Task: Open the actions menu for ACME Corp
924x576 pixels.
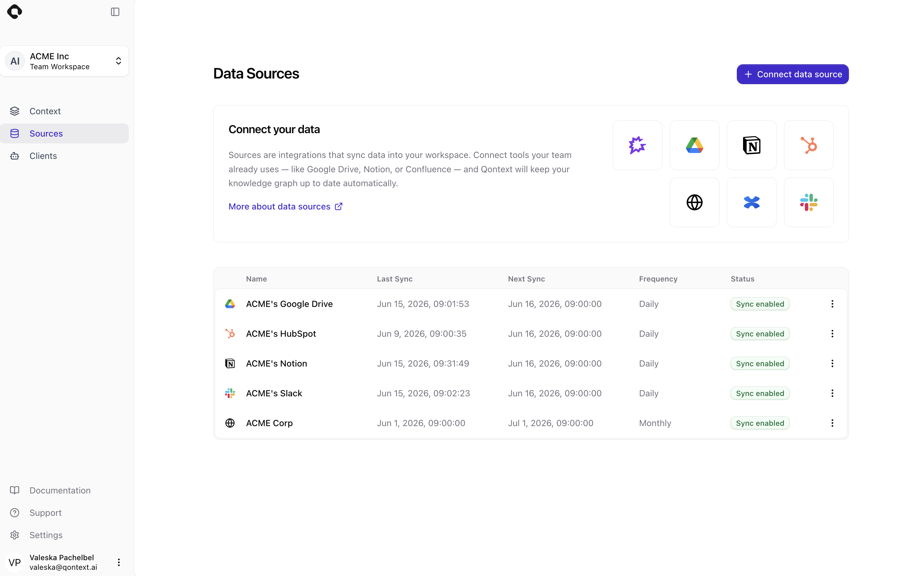Action: [x=832, y=423]
